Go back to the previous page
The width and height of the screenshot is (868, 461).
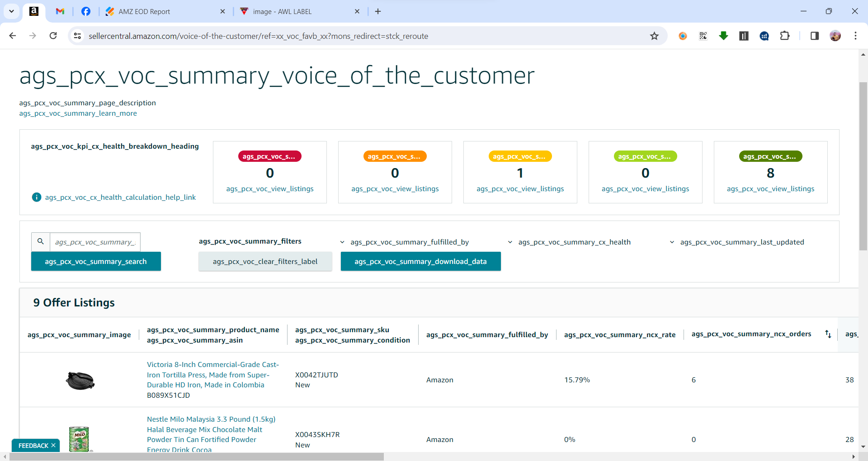click(x=13, y=36)
